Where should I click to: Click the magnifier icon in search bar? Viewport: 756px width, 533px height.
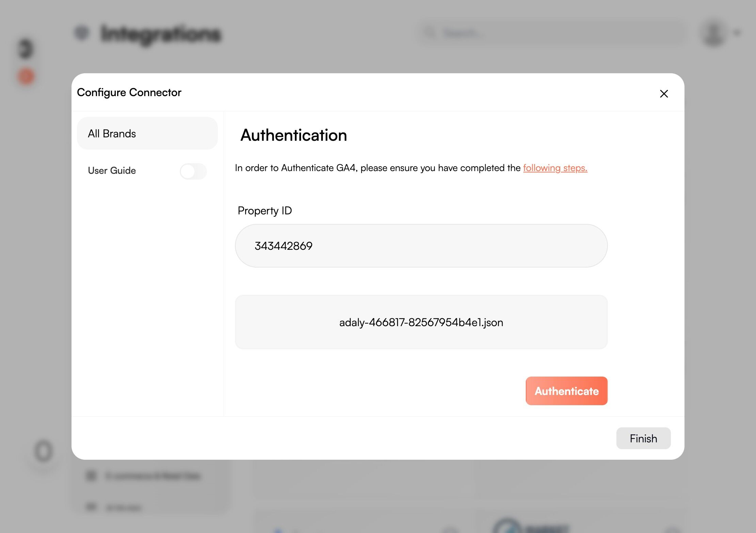point(430,33)
